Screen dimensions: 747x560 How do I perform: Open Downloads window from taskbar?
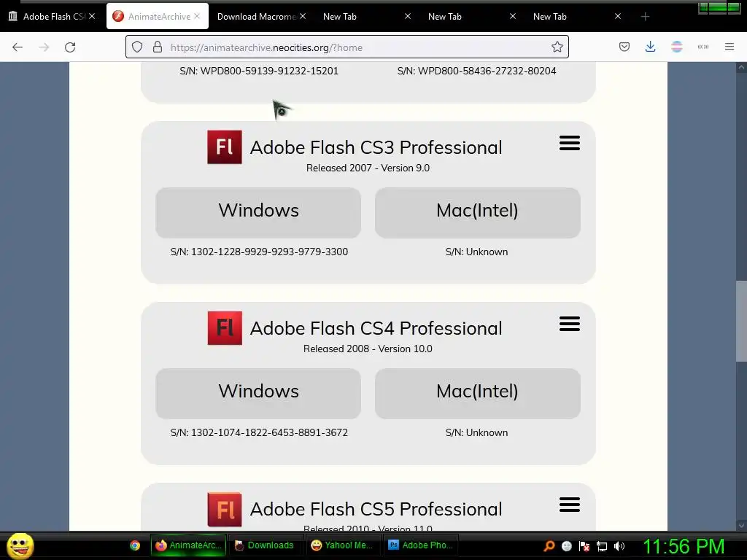[265, 545]
